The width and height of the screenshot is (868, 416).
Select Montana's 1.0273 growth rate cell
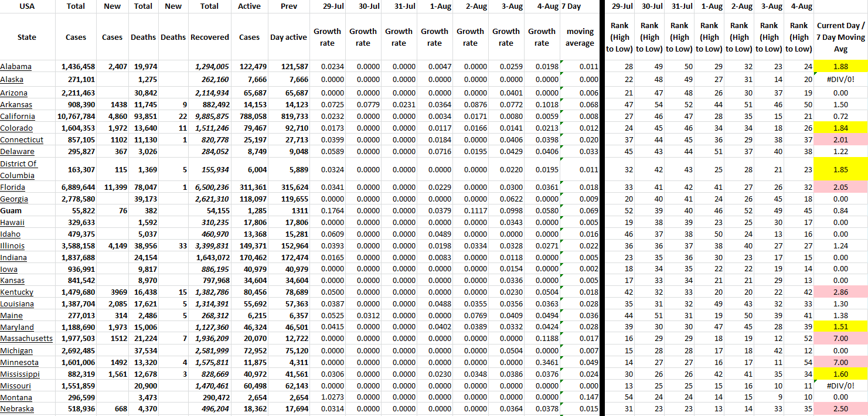[327, 397]
